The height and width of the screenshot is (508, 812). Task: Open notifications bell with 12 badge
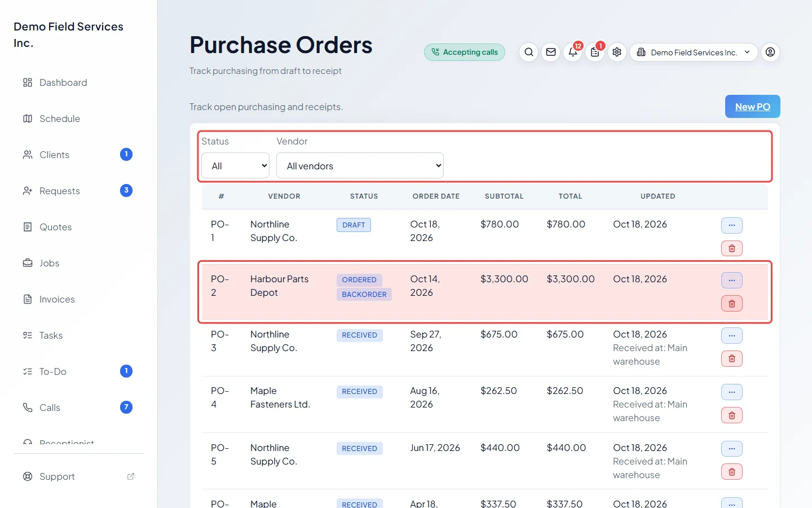(x=573, y=52)
